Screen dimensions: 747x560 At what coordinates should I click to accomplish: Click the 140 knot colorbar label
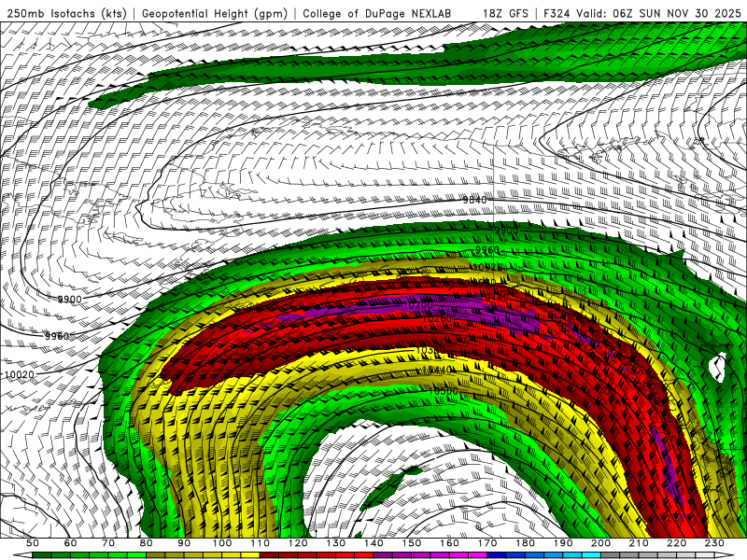(374, 543)
